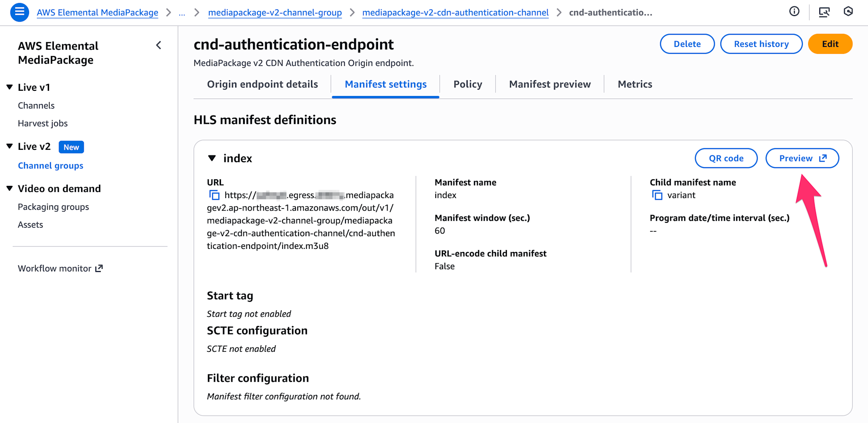Click the hexagon settings icon in header
868x423 pixels.
(848, 12)
